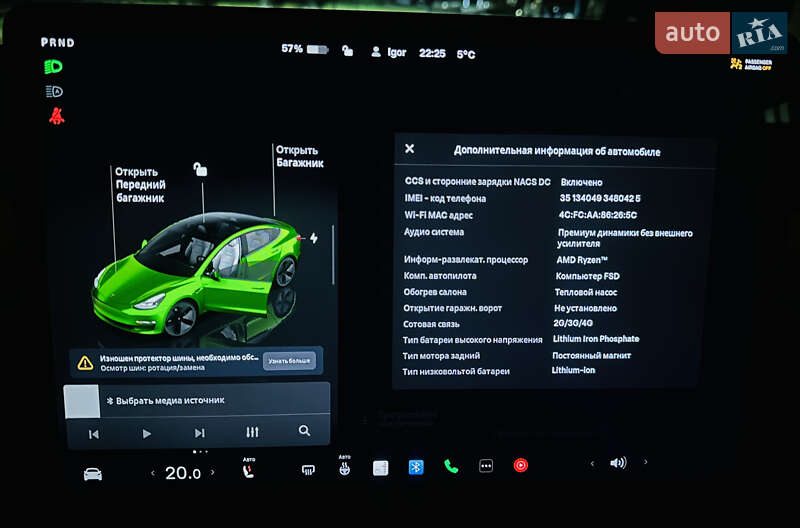The height and width of the screenshot is (528, 800).
Task: Tap the 57% battery indicator
Action: pyautogui.click(x=305, y=49)
